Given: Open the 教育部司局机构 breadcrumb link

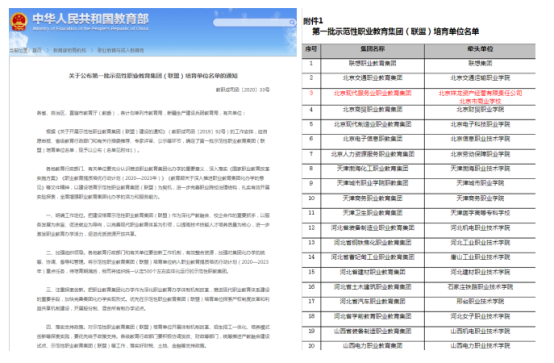Looking at the screenshot, I should [69, 50].
